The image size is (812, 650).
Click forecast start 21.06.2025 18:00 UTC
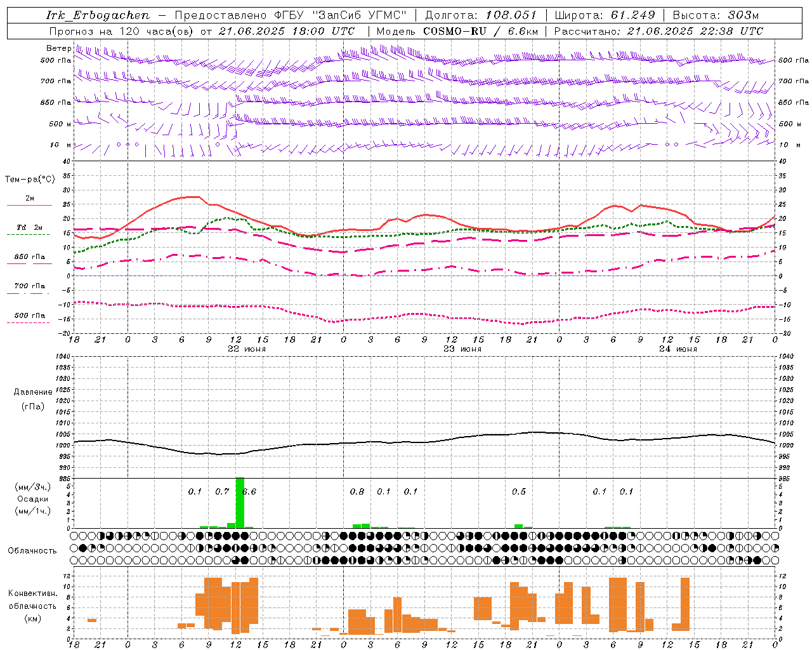pos(286,31)
